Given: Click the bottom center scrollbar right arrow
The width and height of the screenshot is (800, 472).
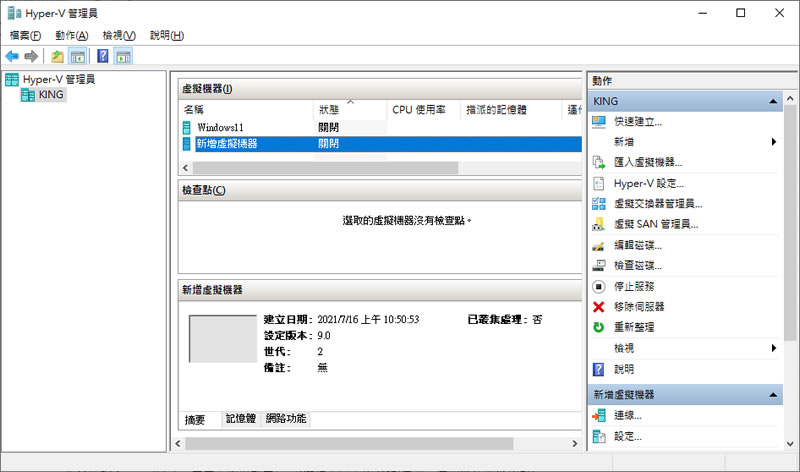Looking at the screenshot, I should [574, 443].
